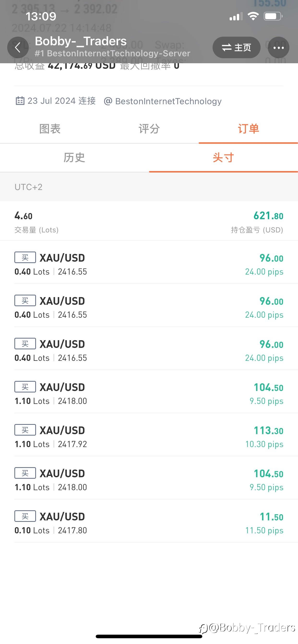Tap the Bobby-_Traders account title
The height and width of the screenshot is (644, 298).
pyautogui.click(x=81, y=41)
